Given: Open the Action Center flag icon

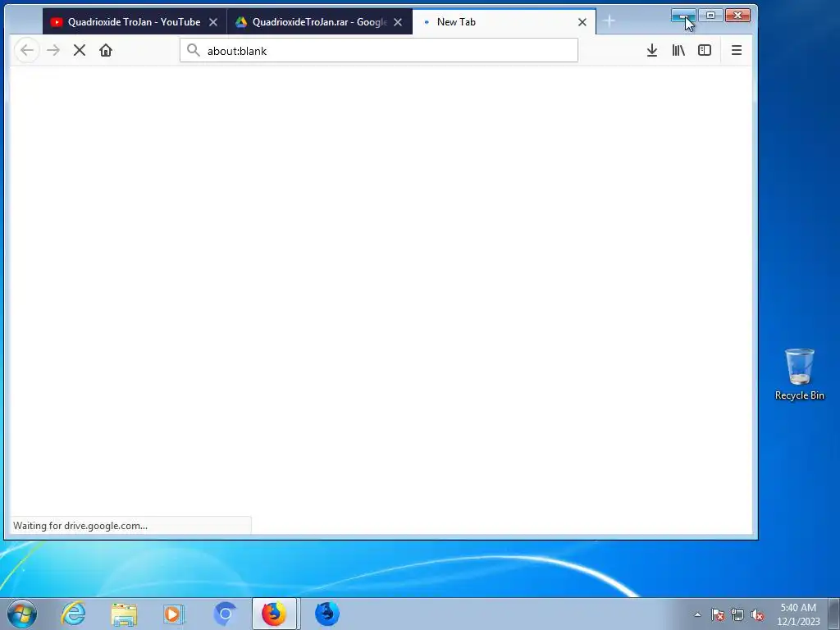Looking at the screenshot, I should pos(718,615).
